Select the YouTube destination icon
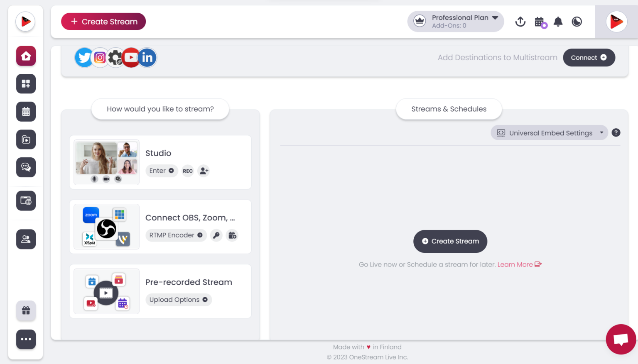The height and width of the screenshot is (364, 638). pos(131,57)
